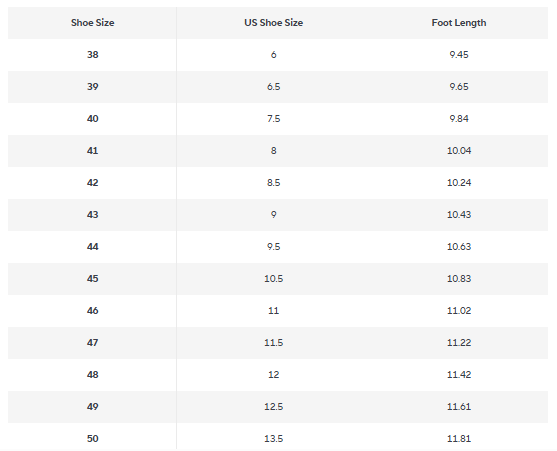
Task: Select shoe size 45 cell
Action: point(92,279)
